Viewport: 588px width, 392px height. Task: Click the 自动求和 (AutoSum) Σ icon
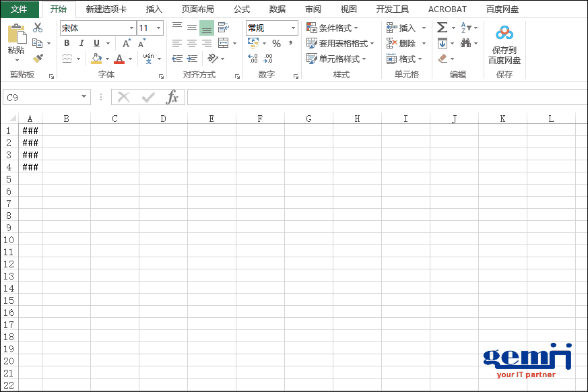coord(442,27)
